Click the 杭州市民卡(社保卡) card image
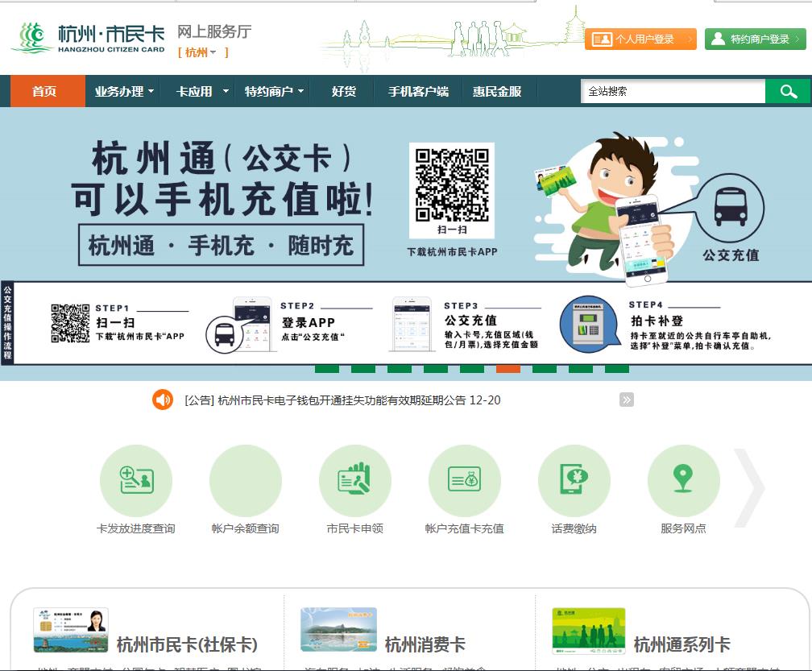The image size is (812, 671). 70,630
